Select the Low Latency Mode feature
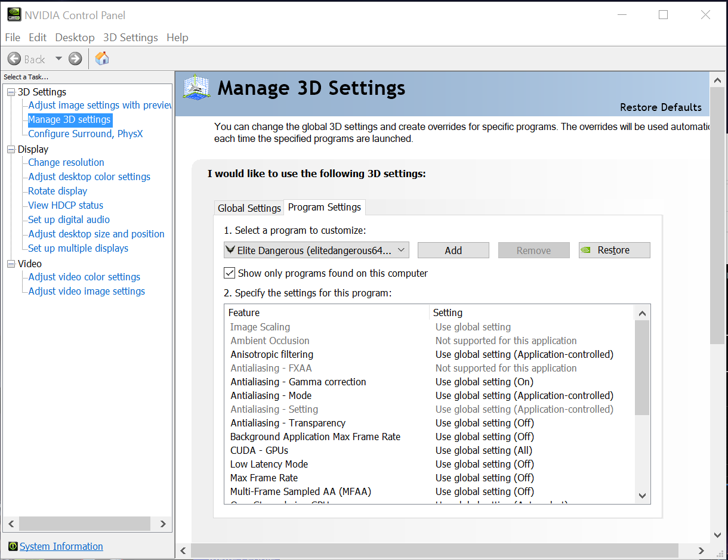This screenshot has height=560, width=728. [269, 464]
